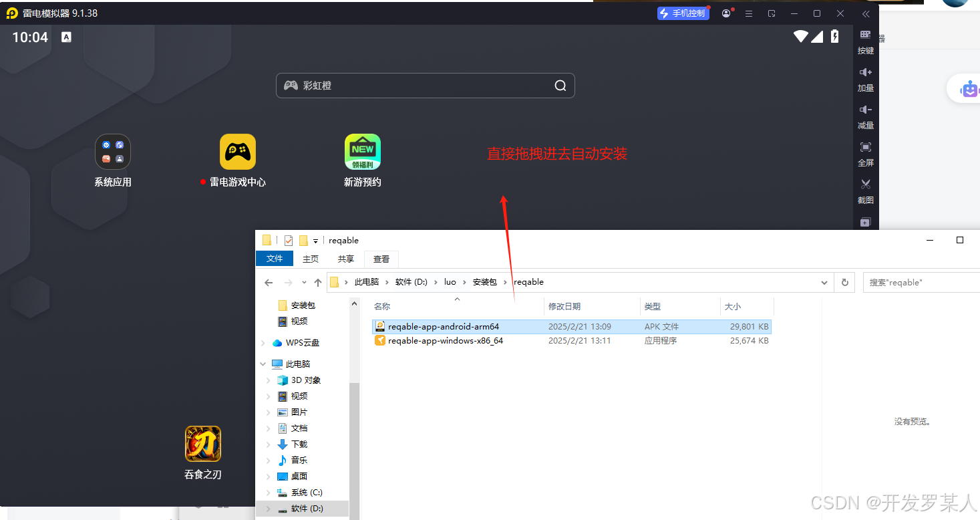Select 音乐 in the navigation tree
The width and height of the screenshot is (980, 520).
coord(299,461)
